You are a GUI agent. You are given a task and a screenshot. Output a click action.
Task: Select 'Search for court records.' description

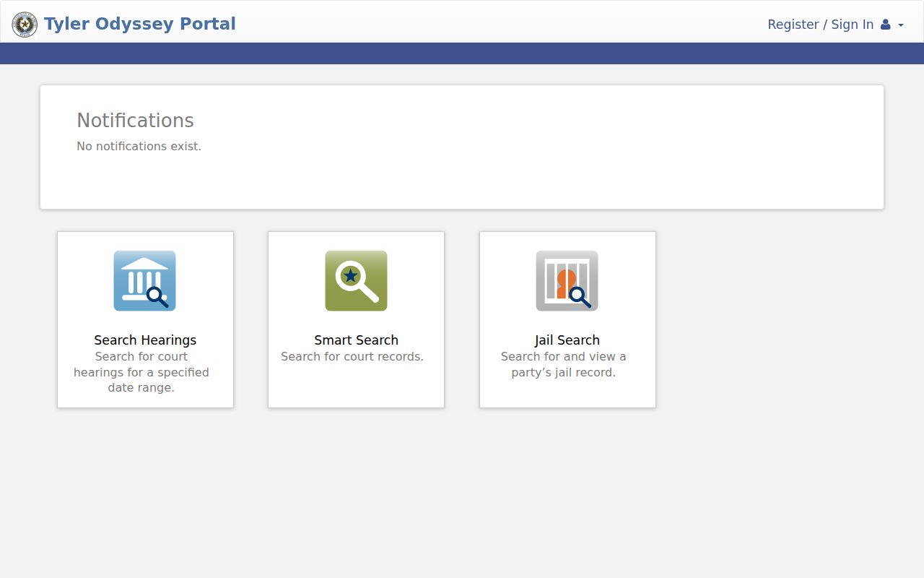(352, 356)
